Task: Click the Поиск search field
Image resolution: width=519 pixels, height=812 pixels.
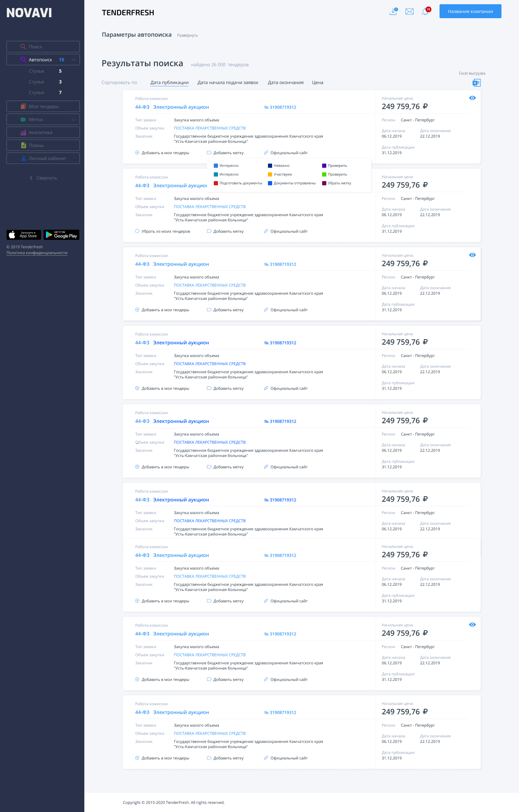Action: pyautogui.click(x=43, y=46)
